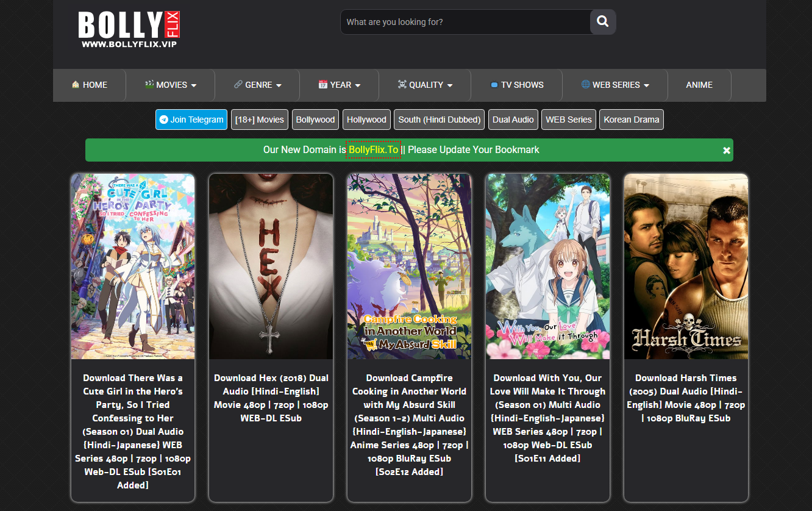Image resolution: width=812 pixels, height=511 pixels.
Task: Dismiss the green new-domain banner
Action: coord(726,150)
